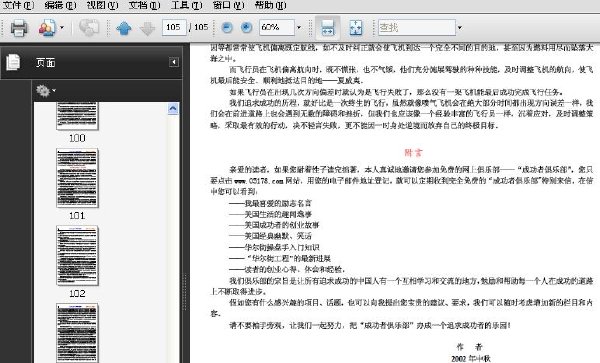Click the 页面 panel title label
The image size is (600, 363).
[x=46, y=62]
